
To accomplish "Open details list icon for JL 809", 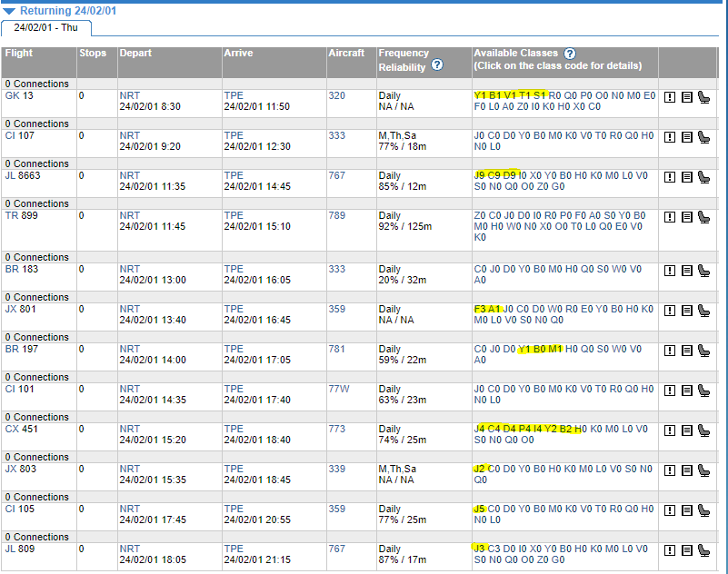I will [x=687, y=549].
